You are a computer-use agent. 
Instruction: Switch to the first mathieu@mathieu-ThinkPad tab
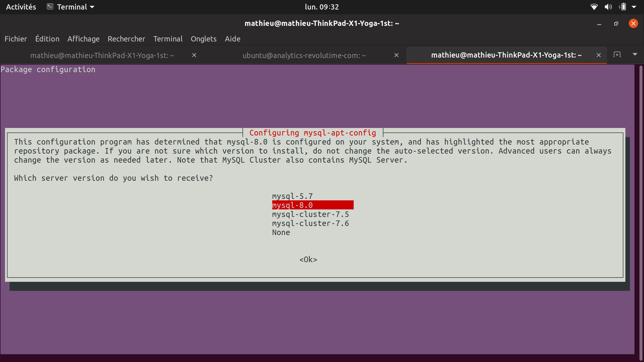102,55
